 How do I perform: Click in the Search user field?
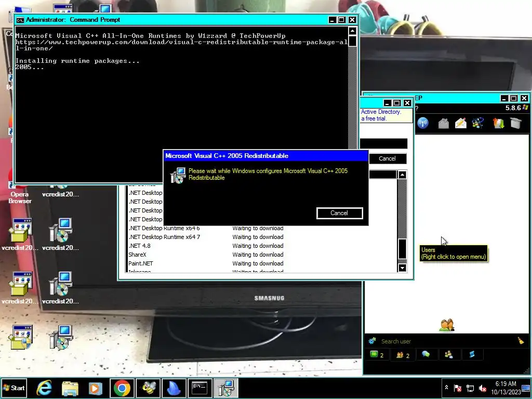tap(446, 341)
